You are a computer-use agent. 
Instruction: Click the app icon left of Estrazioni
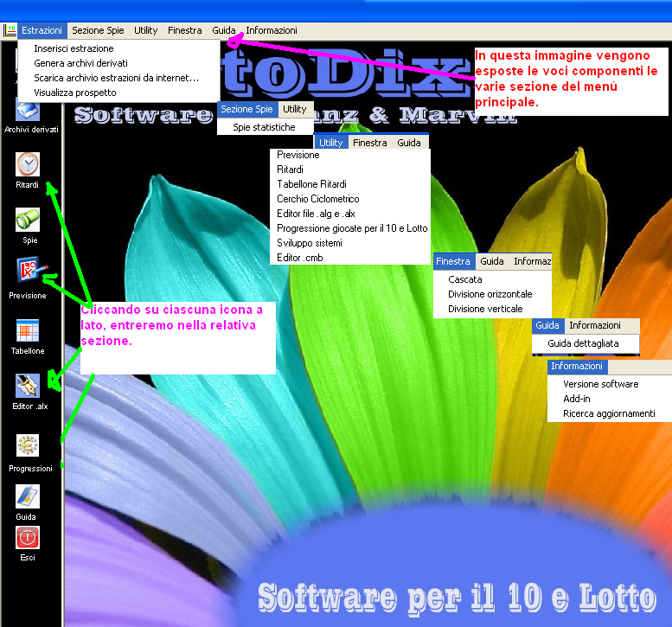point(10,30)
